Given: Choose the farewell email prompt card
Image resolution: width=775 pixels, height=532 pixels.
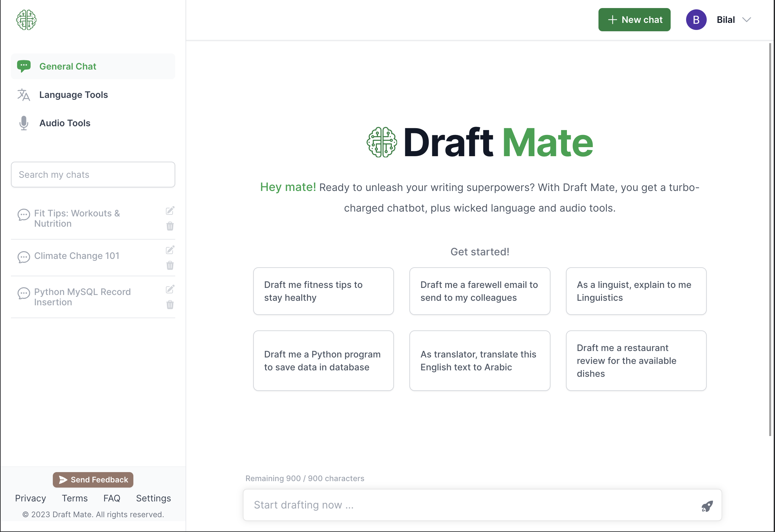Looking at the screenshot, I should (479, 291).
